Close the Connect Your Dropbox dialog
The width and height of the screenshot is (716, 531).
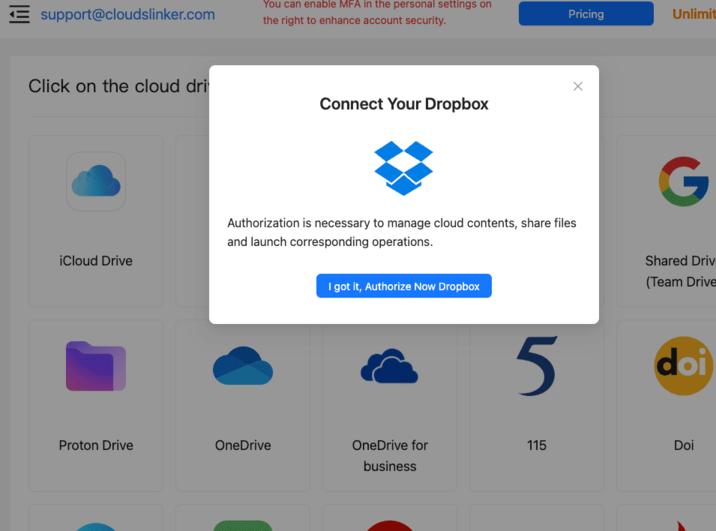tap(578, 86)
